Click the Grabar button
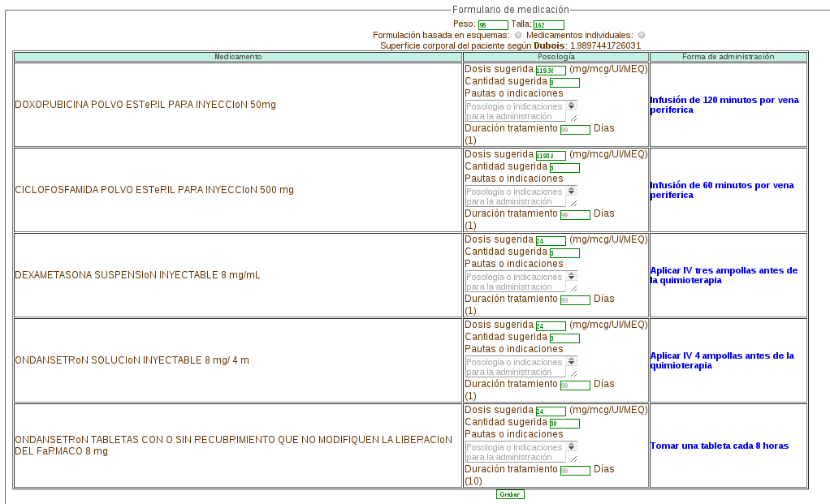 pyautogui.click(x=510, y=494)
